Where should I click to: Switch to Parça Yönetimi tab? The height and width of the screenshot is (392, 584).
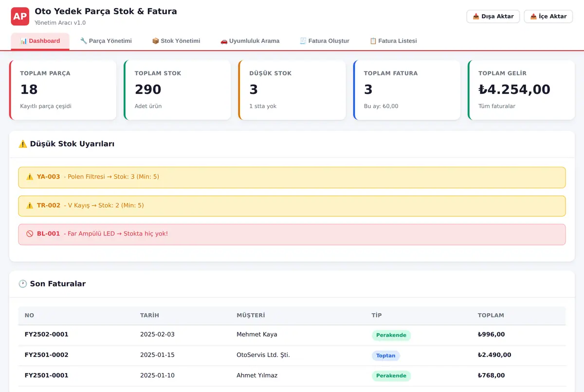(x=106, y=41)
